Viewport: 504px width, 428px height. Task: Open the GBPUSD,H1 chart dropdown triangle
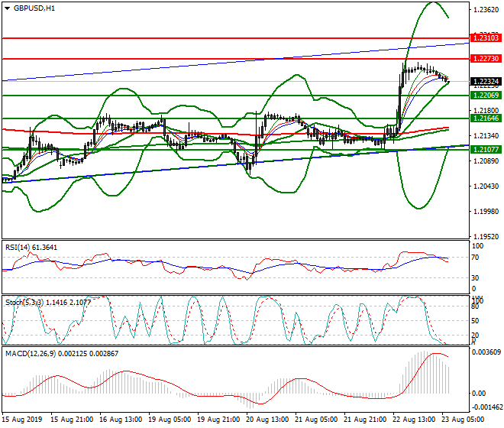(7, 8)
